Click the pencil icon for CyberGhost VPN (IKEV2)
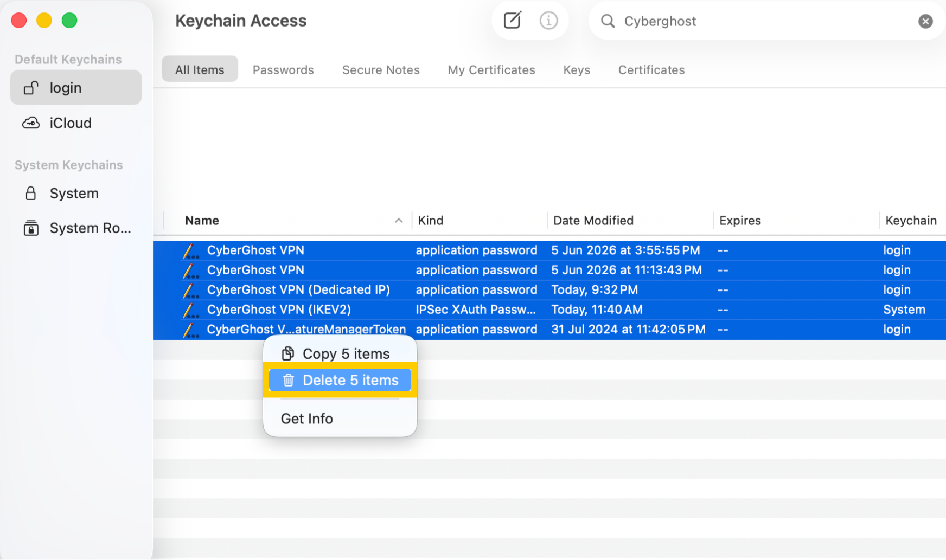Screen dimensions: 946x560 point(190,310)
